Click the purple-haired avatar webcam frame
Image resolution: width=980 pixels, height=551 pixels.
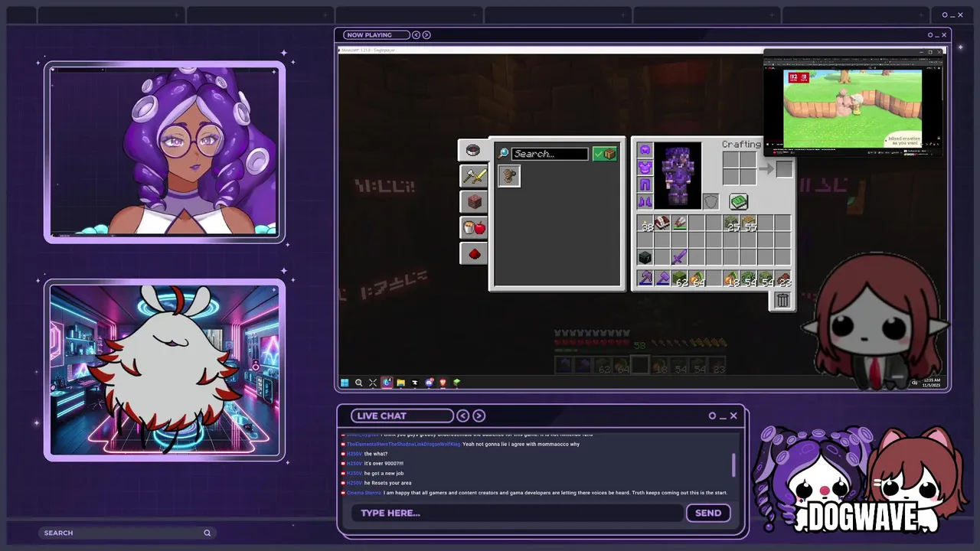coord(165,152)
